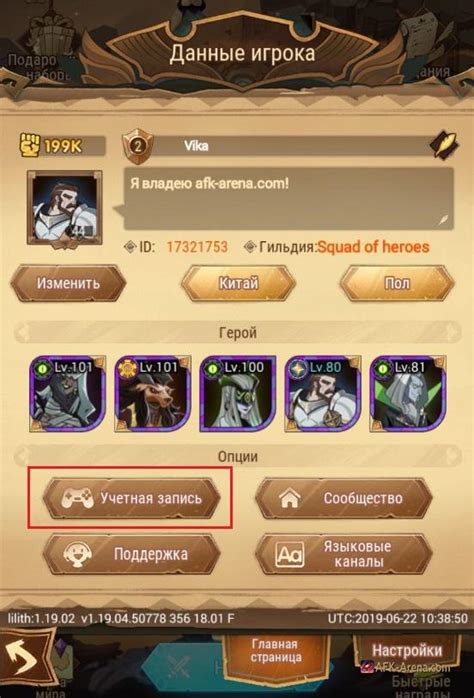Click the Пол gender button

(397, 283)
